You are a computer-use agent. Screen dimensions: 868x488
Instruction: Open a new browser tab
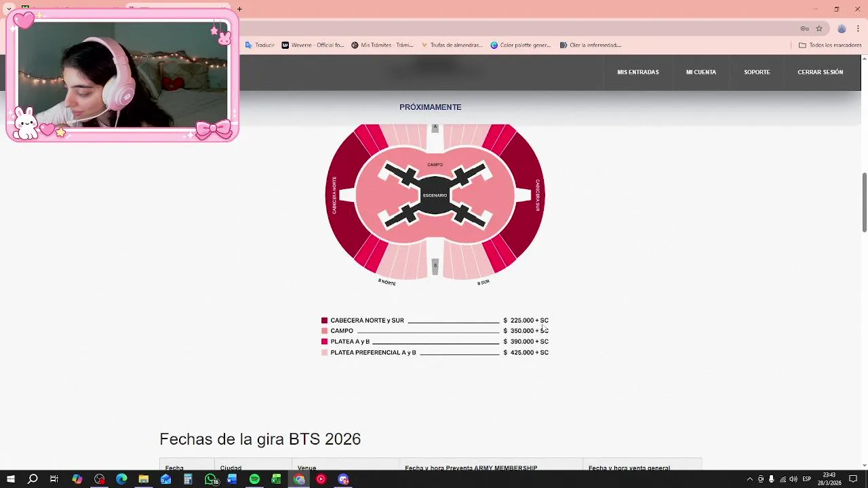coord(239,9)
